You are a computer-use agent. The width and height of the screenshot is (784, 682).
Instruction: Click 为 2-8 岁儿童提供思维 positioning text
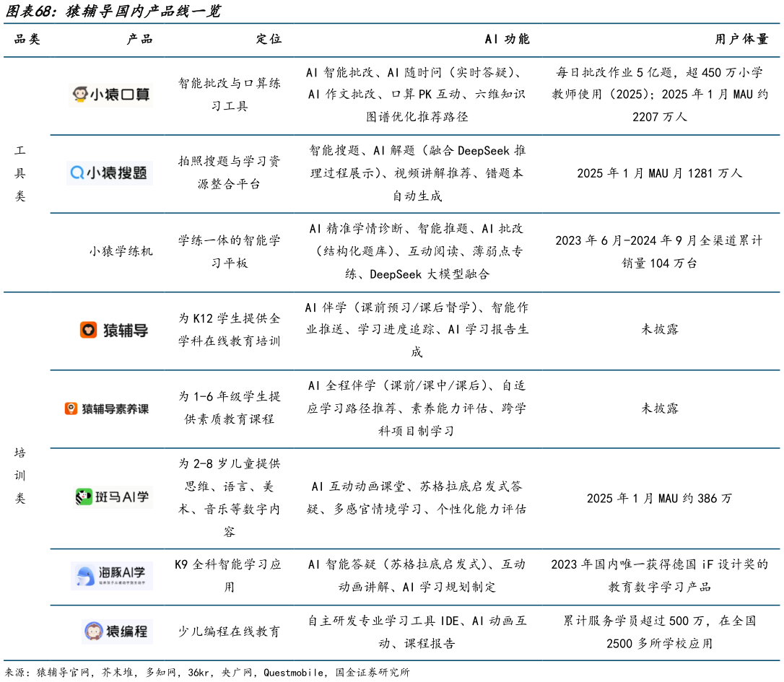[230, 497]
